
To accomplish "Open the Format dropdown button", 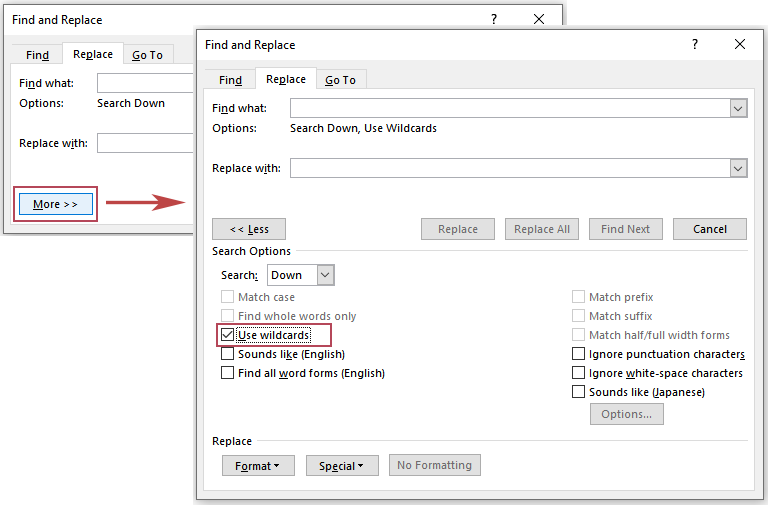I will click(x=258, y=465).
